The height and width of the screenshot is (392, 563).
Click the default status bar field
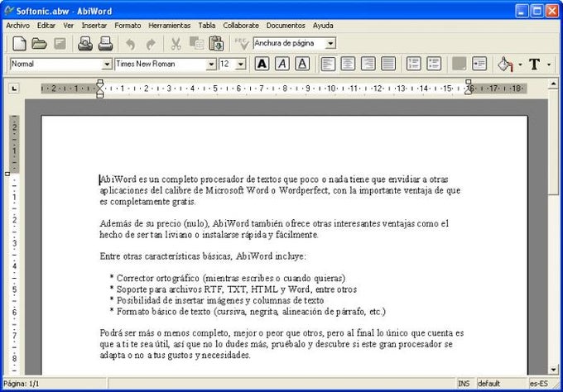click(x=502, y=384)
